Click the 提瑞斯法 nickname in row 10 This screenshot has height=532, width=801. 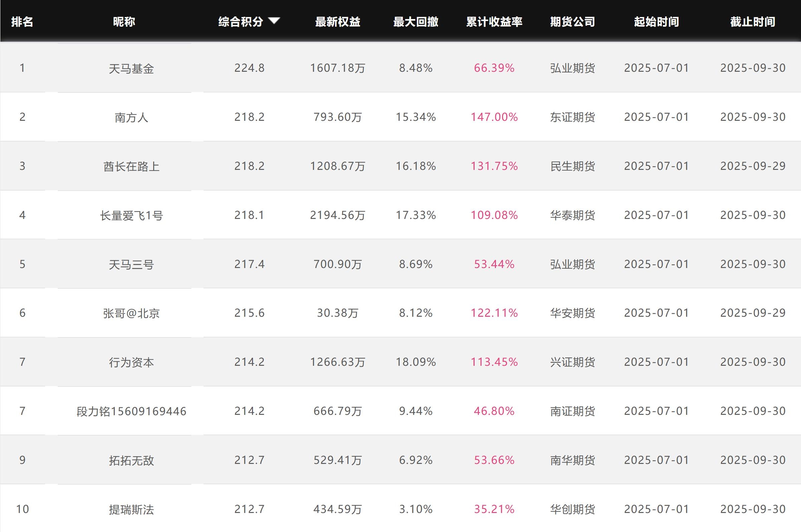pyautogui.click(x=131, y=510)
